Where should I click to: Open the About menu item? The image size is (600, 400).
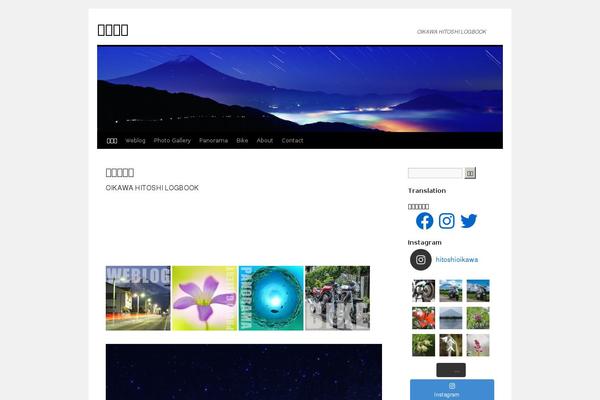point(265,140)
